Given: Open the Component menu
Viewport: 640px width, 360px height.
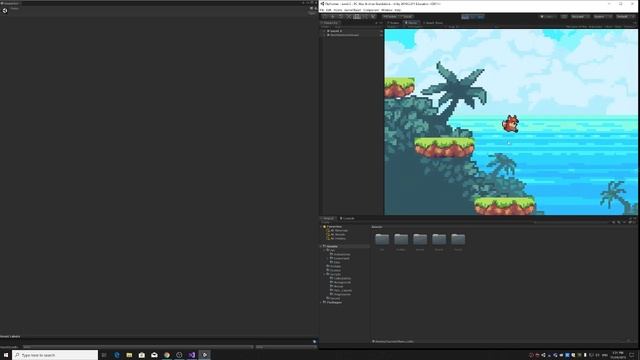Looking at the screenshot, I should coord(371,10).
